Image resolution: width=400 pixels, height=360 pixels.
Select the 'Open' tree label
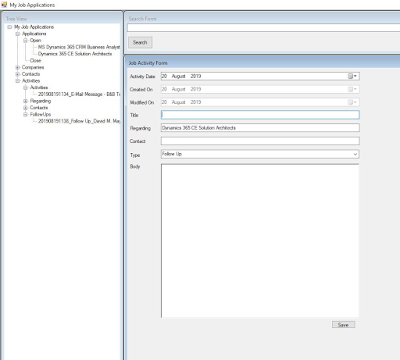click(x=35, y=40)
